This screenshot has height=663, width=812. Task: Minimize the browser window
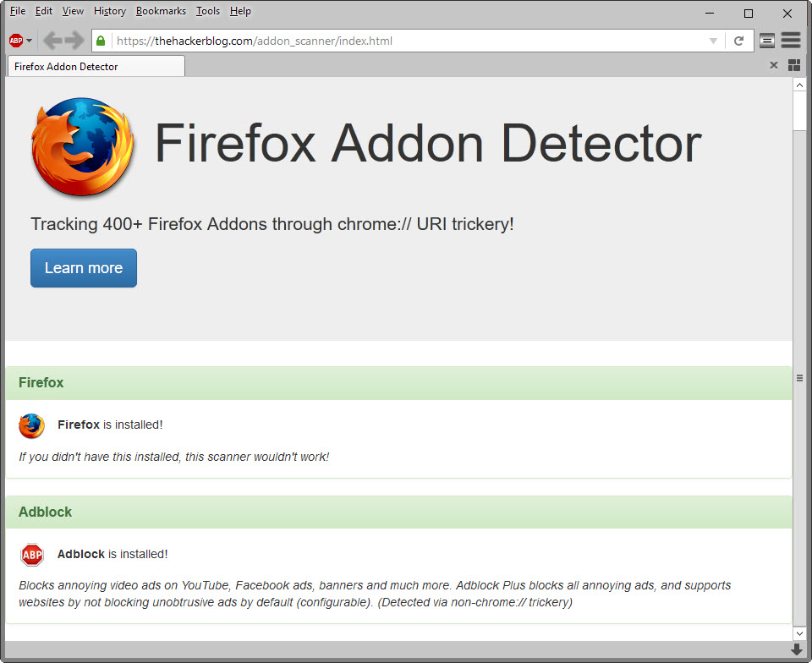(710, 13)
